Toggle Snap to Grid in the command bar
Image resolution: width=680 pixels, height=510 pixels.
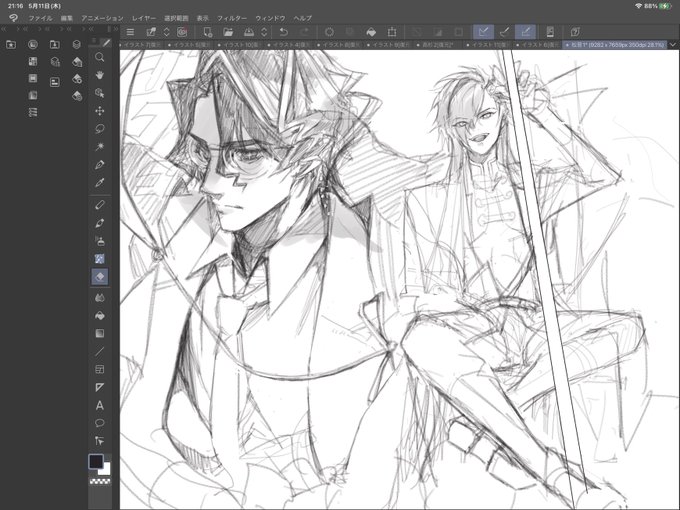pos(526,32)
